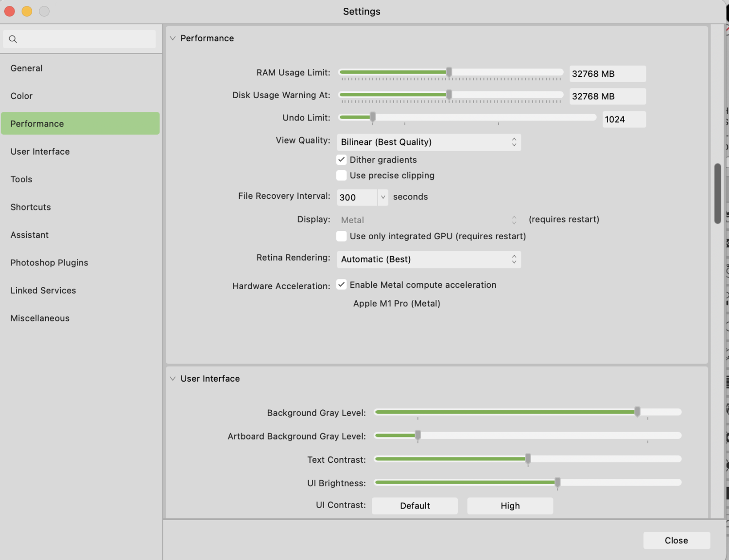Disable Enable Metal compute acceleration checkbox
Screen dimensions: 729x560
342,285
